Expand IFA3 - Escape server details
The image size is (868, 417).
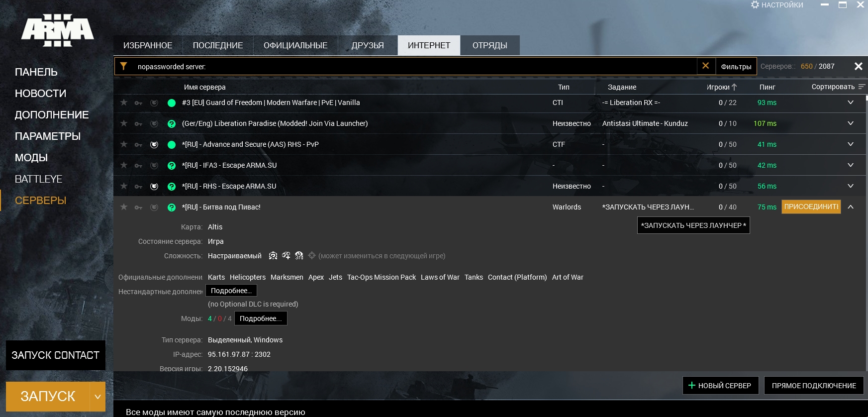851,165
